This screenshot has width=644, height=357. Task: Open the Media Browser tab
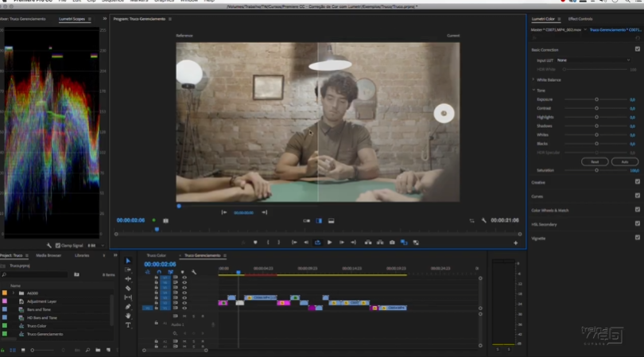48,255
